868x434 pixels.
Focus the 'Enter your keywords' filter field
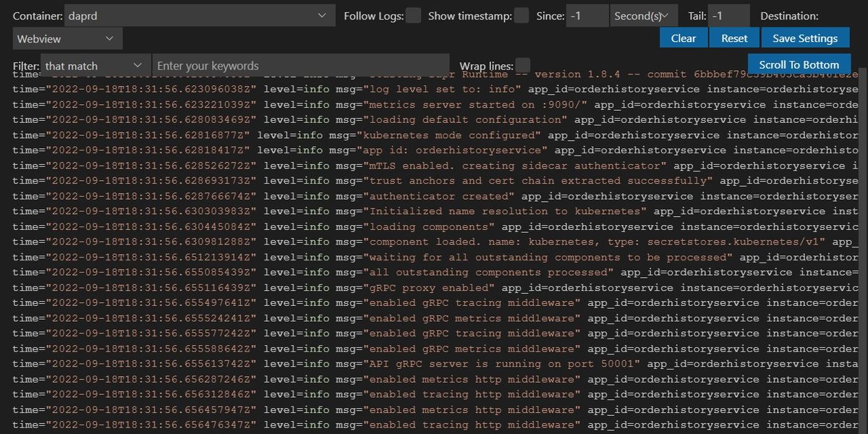click(300, 66)
